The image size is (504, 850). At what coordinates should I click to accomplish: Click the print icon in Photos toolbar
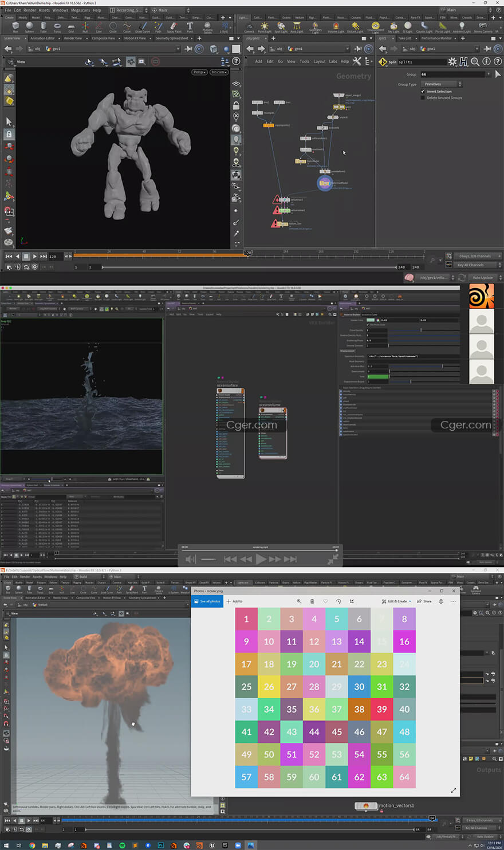441,601
